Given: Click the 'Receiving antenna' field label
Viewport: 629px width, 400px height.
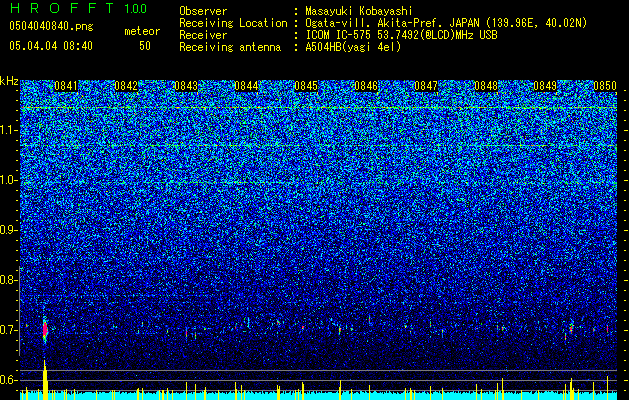Looking at the screenshot, I should click(230, 47).
